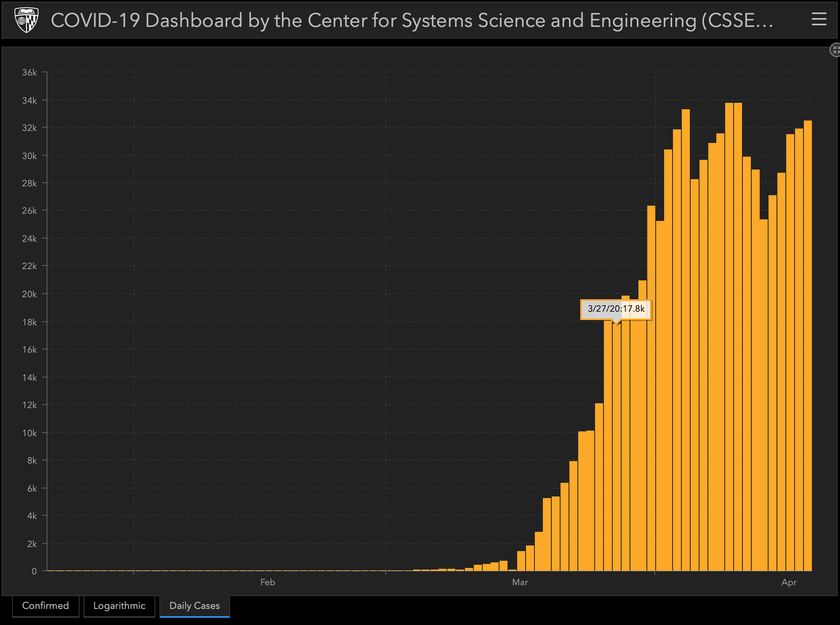Image resolution: width=840 pixels, height=625 pixels.
Task: Click the Johns Hopkins shield logo
Action: point(27,20)
